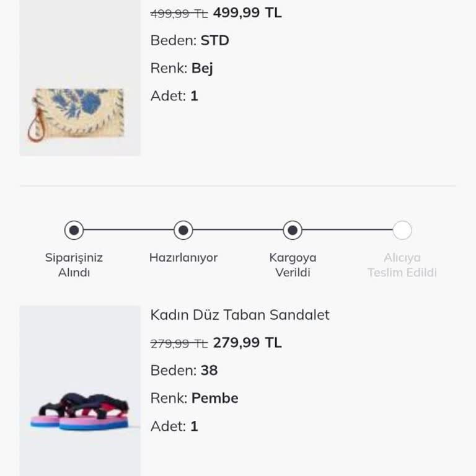This screenshot has width=476, height=476.
Task: Click the crossed-out 499,99 TL price
Action: tap(179, 14)
